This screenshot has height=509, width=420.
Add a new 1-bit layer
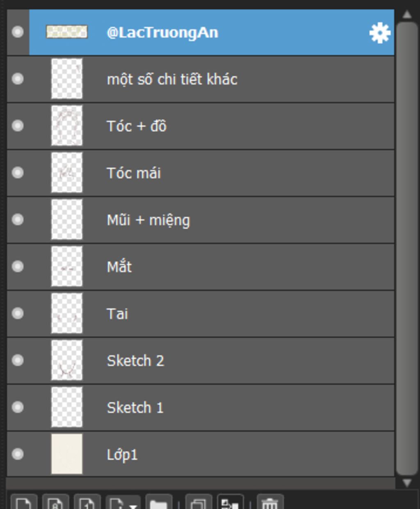[87, 502]
